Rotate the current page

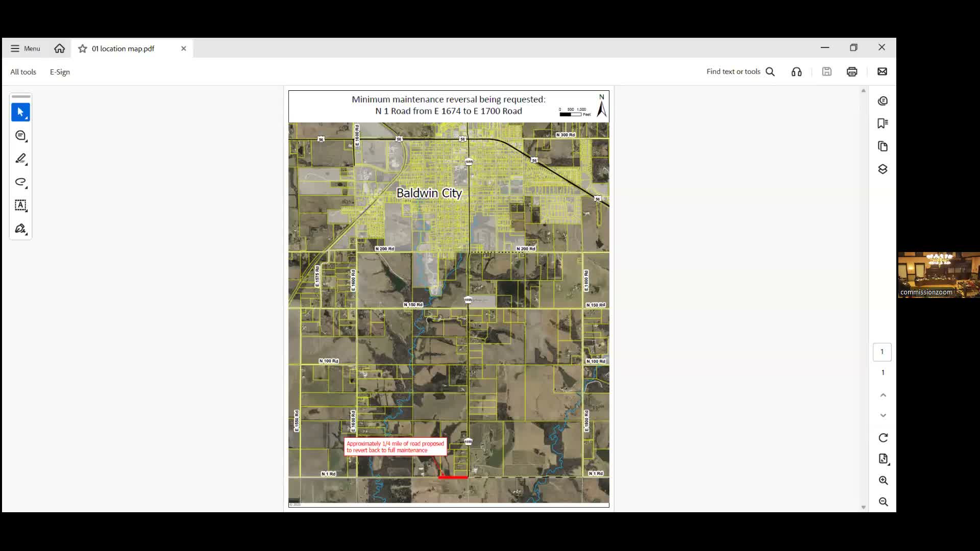tap(883, 438)
